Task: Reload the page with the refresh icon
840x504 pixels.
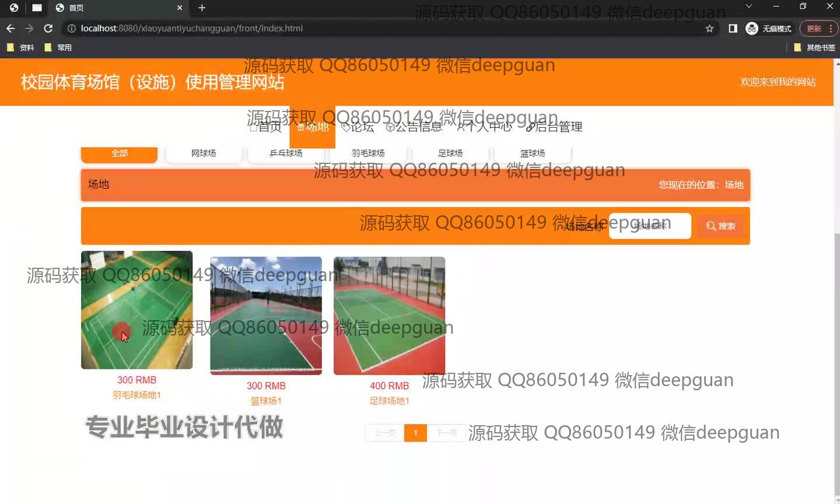Action: tap(48, 29)
